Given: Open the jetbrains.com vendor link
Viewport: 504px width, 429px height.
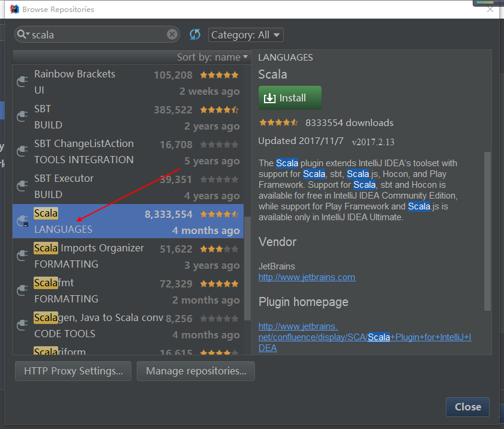Looking at the screenshot, I should click(x=307, y=277).
